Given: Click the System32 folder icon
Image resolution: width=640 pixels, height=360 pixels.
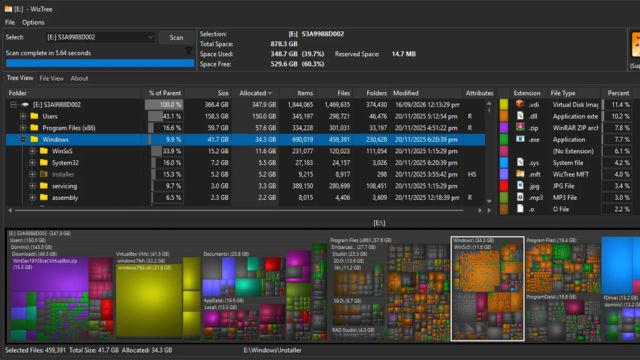Looking at the screenshot, I should tap(44, 162).
